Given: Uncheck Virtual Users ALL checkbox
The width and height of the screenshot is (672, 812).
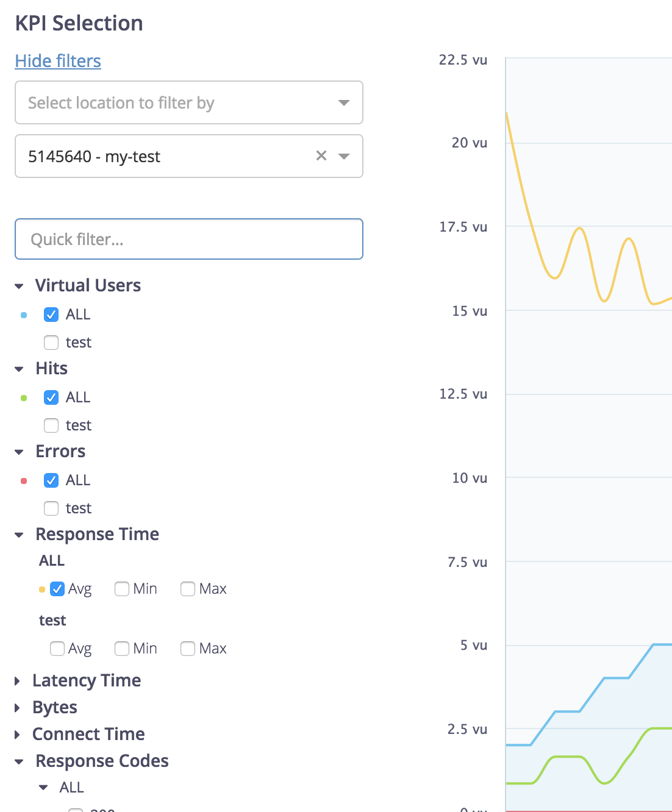Looking at the screenshot, I should (x=51, y=315).
